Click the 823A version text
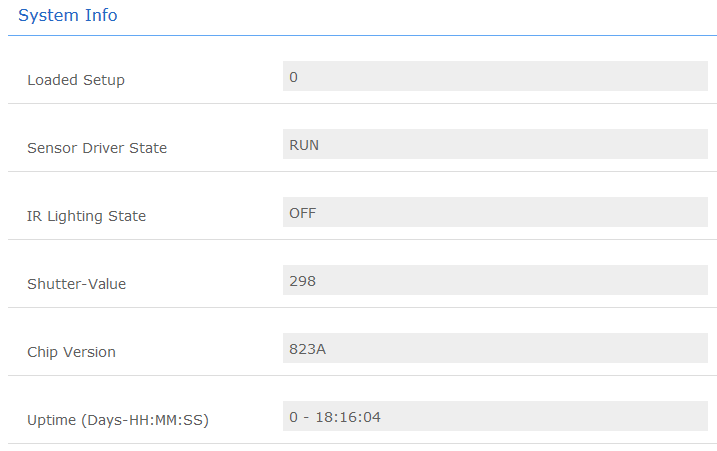This screenshot has width=717, height=451. (307, 349)
